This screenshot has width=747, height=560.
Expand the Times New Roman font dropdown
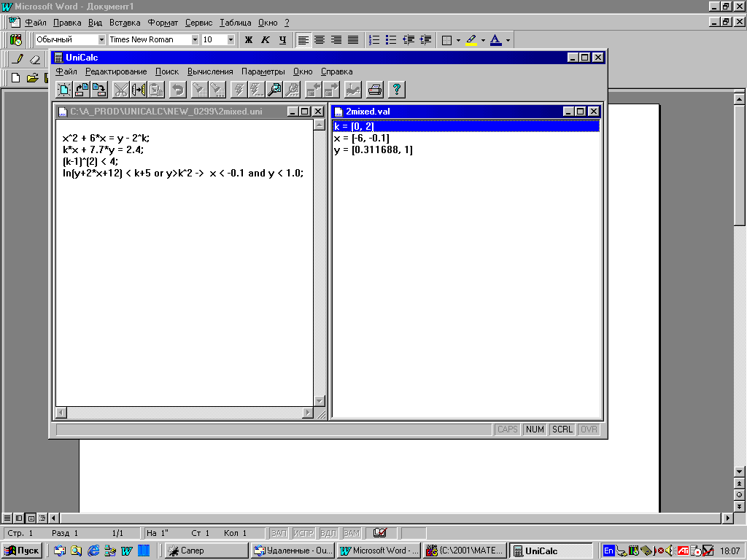195,39
